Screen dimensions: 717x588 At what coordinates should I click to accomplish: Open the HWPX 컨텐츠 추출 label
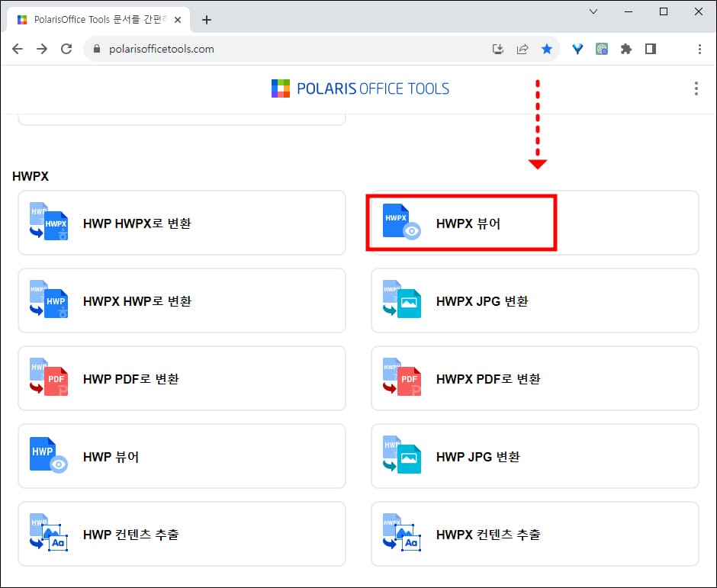[488, 535]
